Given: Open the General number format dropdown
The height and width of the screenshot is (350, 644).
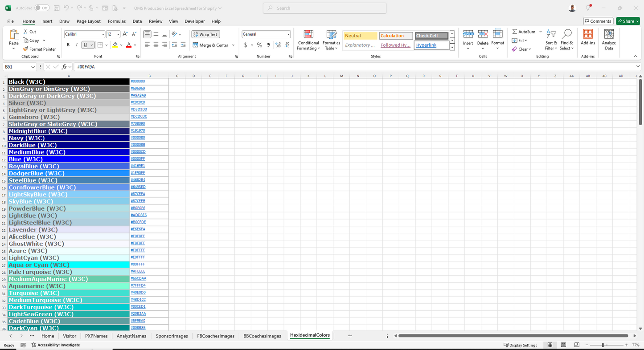Looking at the screenshot, I should click(287, 34).
